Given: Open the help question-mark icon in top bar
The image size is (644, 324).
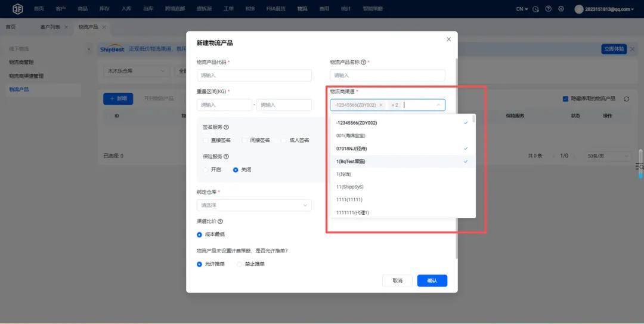Looking at the screenshot, I should [x=549, y=8].
